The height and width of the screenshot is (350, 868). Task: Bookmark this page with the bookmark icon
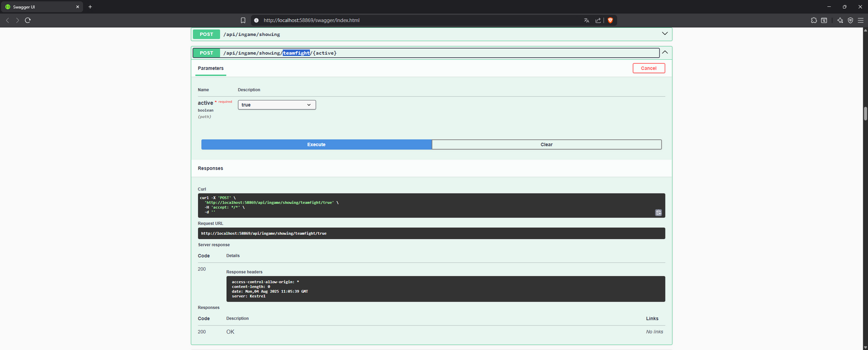pyautogui.click(x=243, y=20)
